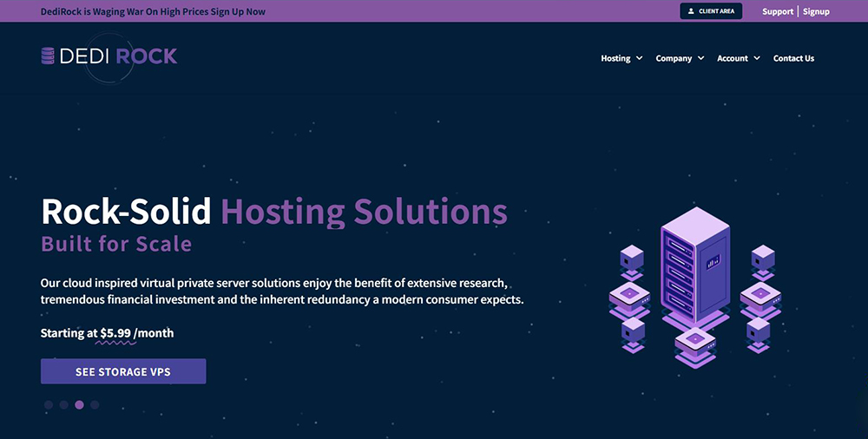The width and height of the screenshot is (868, 439).
Task: Click the Rock-Solid Hosting Solutions heading
Action: pos(273,212)
